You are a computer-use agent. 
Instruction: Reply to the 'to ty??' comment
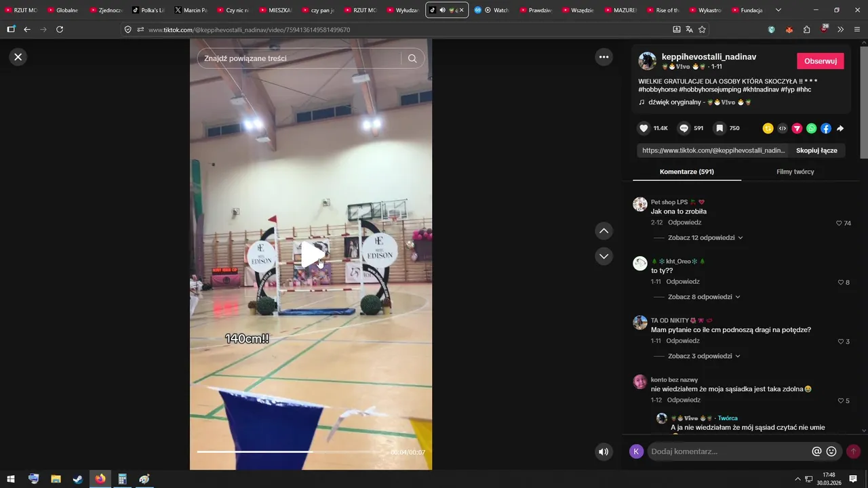coord(683,281)
